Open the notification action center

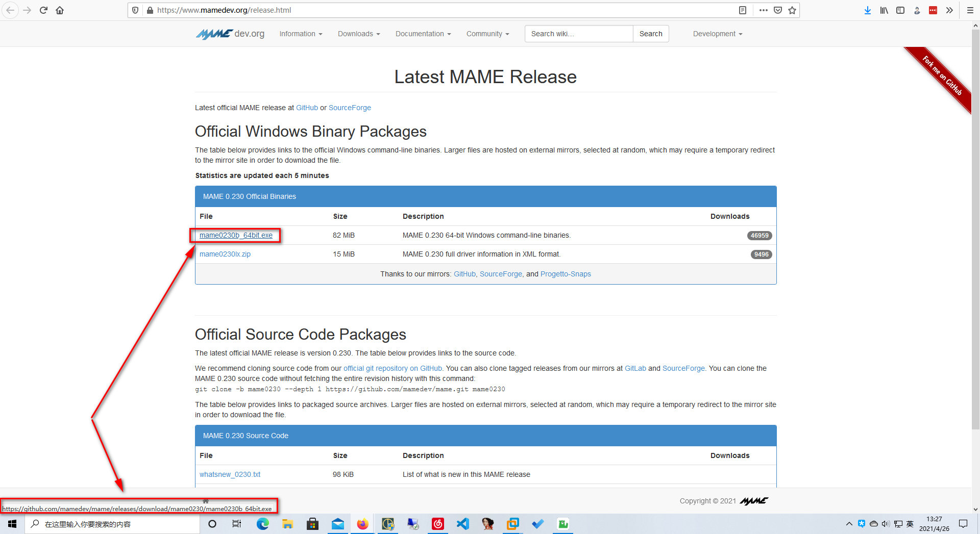963,524
